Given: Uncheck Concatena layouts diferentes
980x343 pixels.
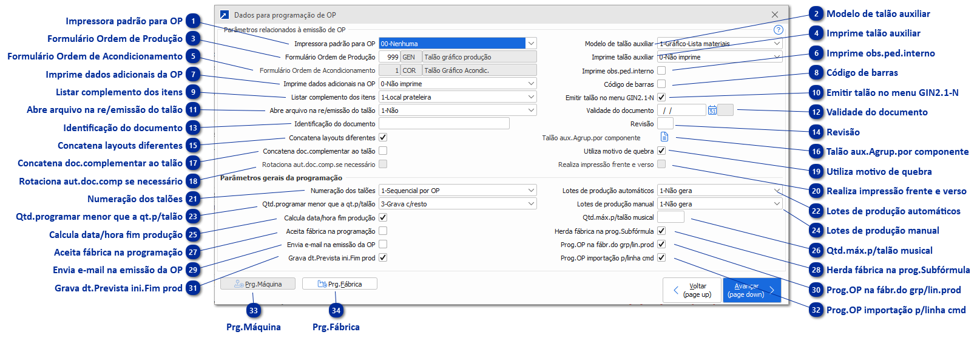Looking at the screenshot, I should (383, 137).
